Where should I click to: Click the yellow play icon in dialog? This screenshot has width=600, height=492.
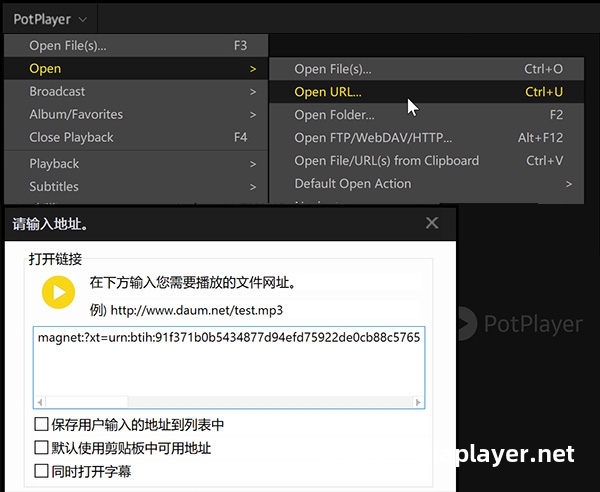pos(58,292)
